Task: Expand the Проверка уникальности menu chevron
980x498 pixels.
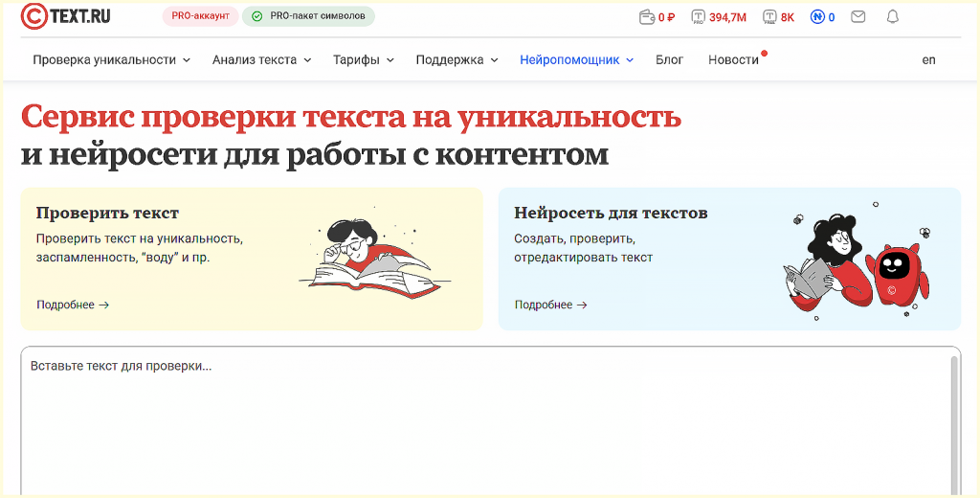Action: click(x=187, y=60)
